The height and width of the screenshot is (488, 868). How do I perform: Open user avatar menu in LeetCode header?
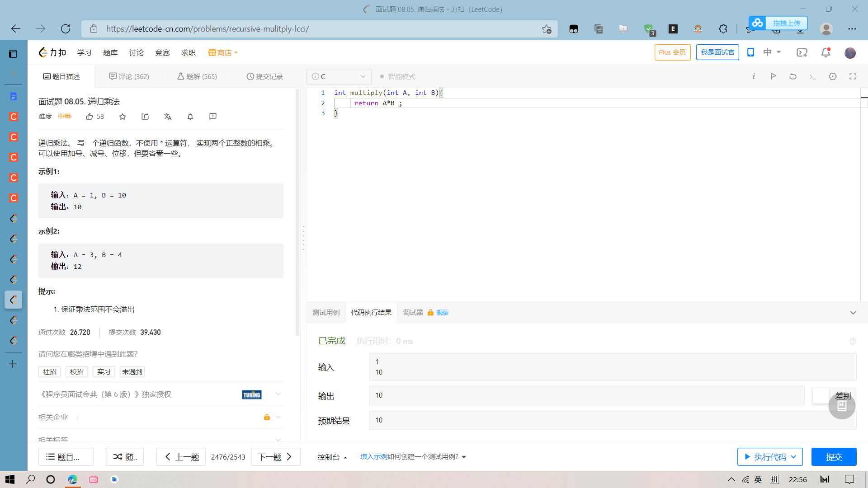pos(850,53)
